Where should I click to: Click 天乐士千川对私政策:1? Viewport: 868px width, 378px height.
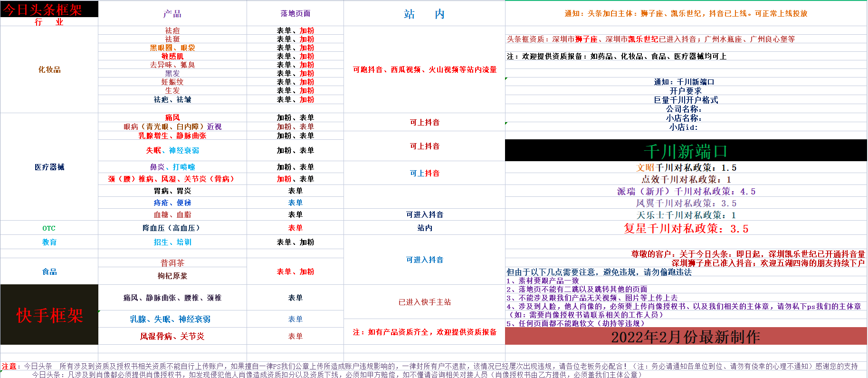coord(687,215)
